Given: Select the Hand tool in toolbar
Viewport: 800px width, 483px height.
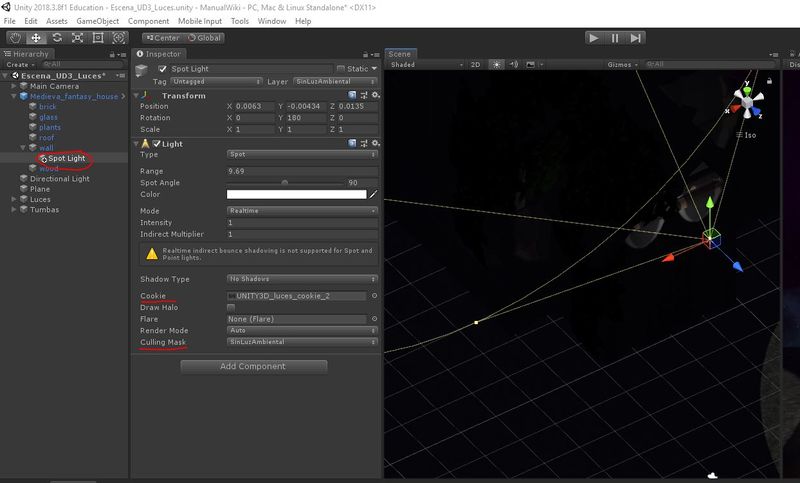Looking at the screenshot, I should click(16, 38).
